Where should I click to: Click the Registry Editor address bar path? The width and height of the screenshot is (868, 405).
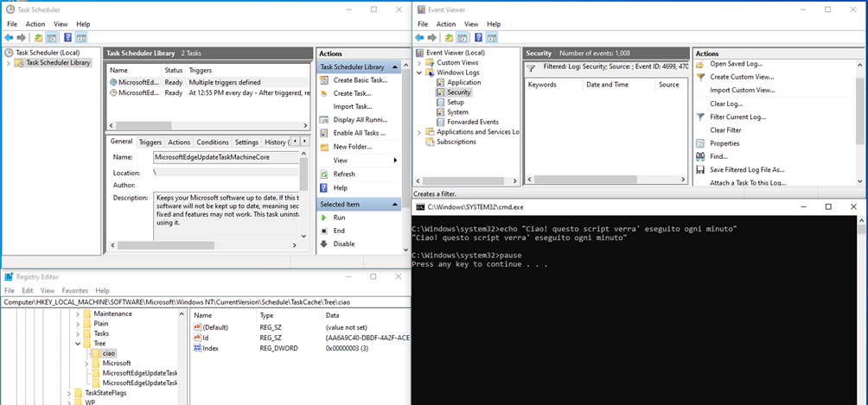[x=173, y=302]
